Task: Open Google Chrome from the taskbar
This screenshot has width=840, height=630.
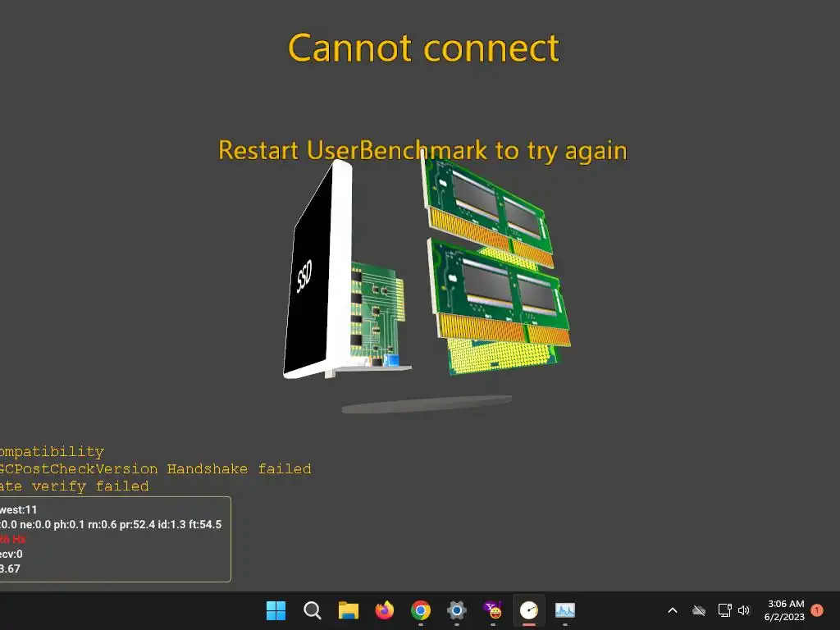Action: [x=421, y=610]
